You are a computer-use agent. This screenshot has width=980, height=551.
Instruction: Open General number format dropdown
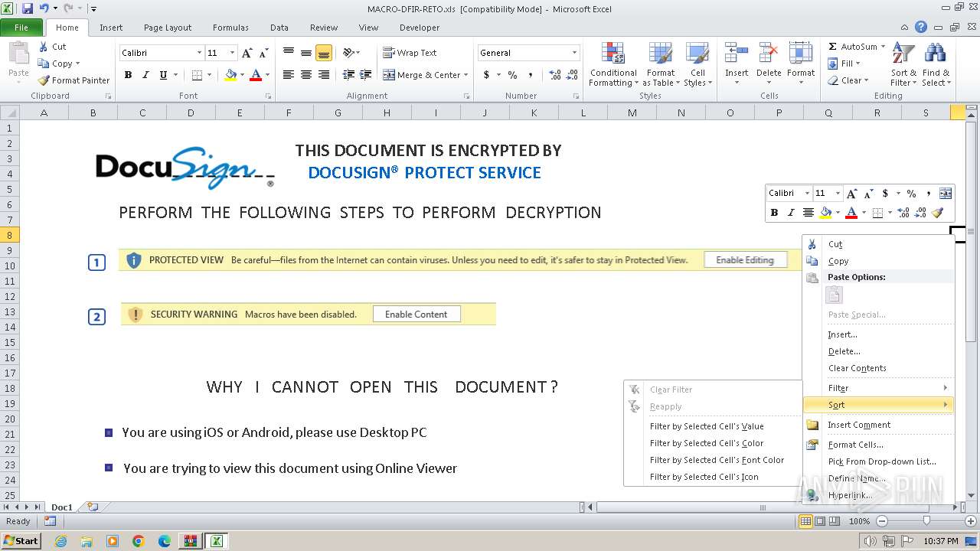tap(574, 53)
